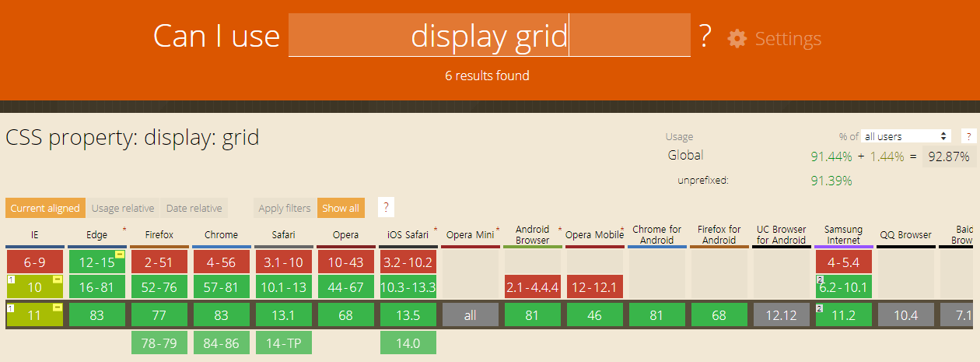This screenshot has width=980, height=362.
Task: Select the Opera Mini 'all' cell
Action: 471,315
